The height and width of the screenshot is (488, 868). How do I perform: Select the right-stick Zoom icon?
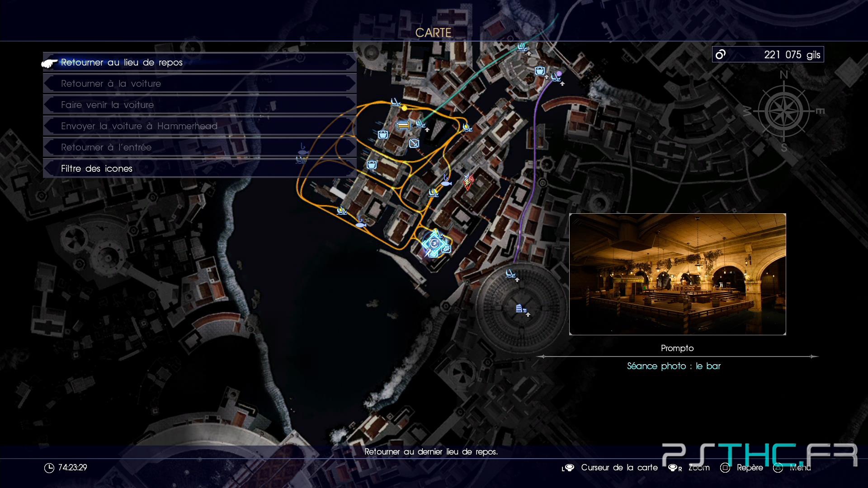(675, 468)
